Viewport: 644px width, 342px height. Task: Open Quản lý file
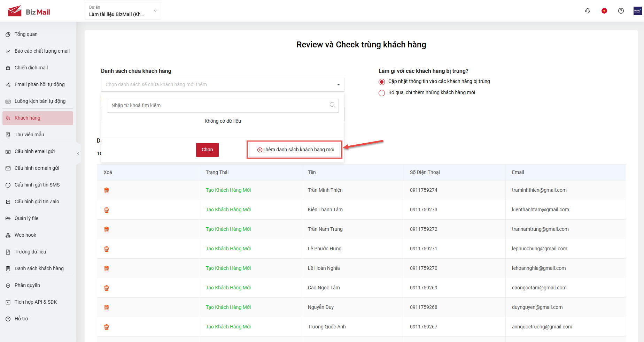[38, 218]
